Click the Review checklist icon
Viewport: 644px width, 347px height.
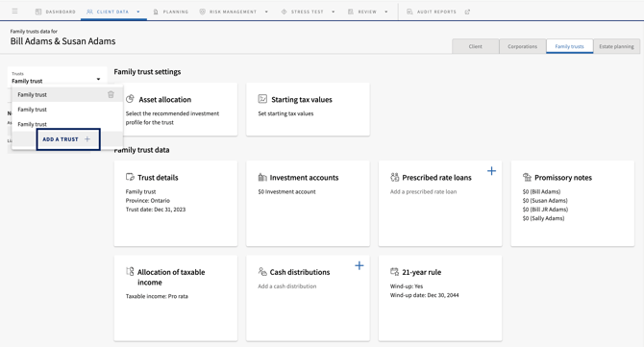coord(350,12)
